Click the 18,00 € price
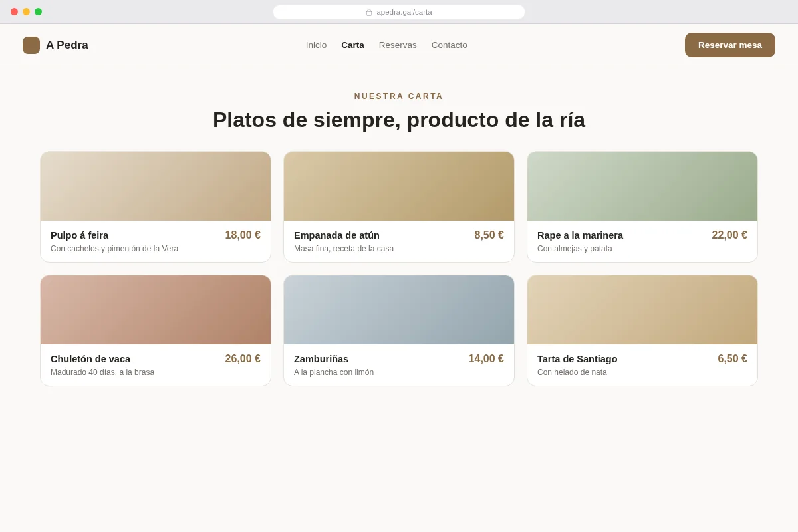Image resolution: width=798 pixels, height=532 pixels. click(x=243, y=235)
